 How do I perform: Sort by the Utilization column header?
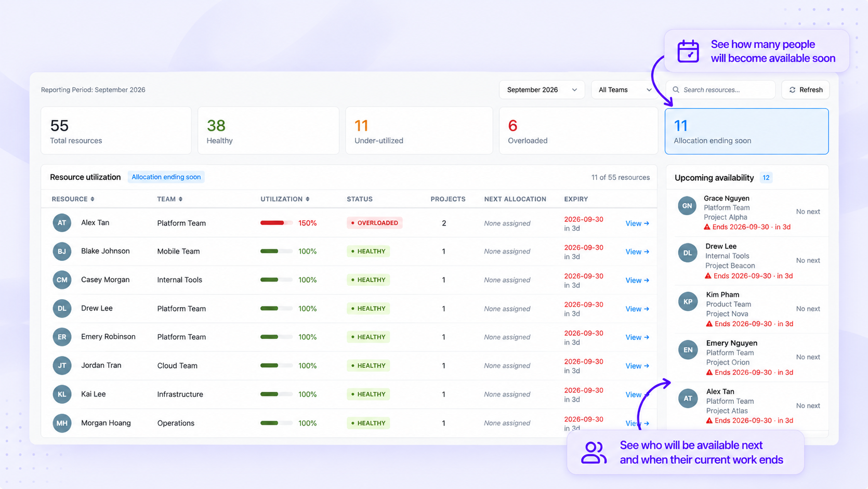(285, 199)
